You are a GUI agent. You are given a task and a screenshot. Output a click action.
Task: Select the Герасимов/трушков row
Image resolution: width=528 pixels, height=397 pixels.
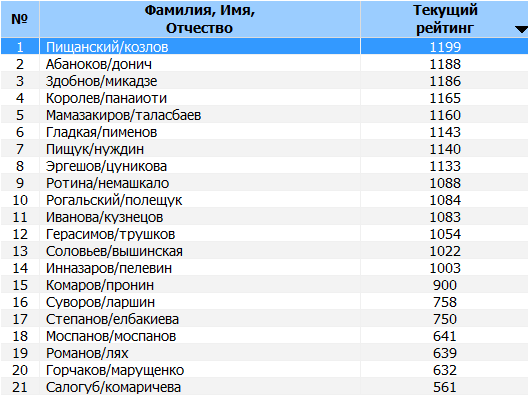coord(264,234)
